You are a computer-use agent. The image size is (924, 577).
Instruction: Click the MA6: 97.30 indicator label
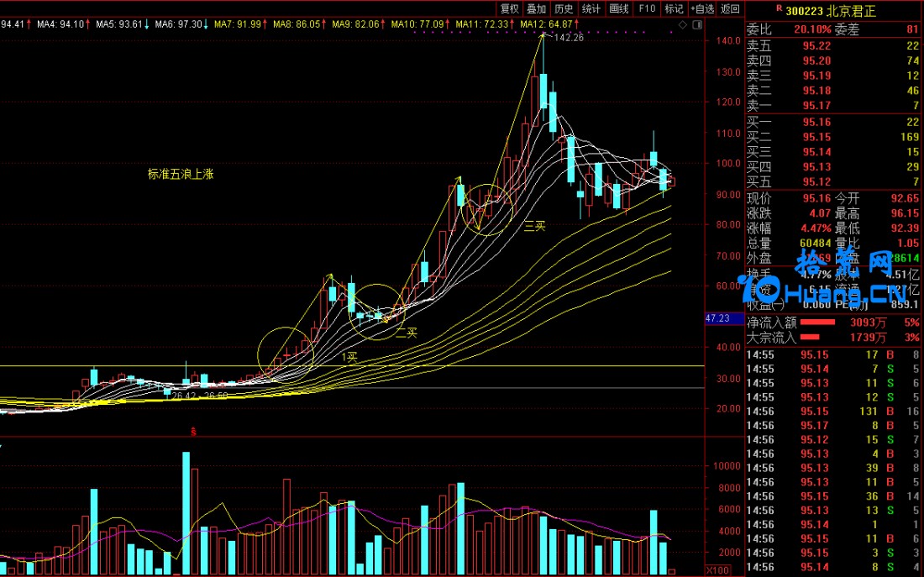(181, 24)
